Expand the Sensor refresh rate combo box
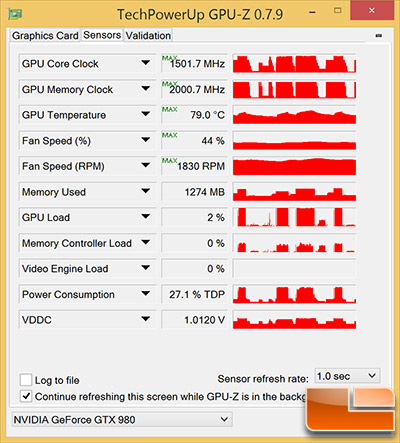 click(347, 376)
